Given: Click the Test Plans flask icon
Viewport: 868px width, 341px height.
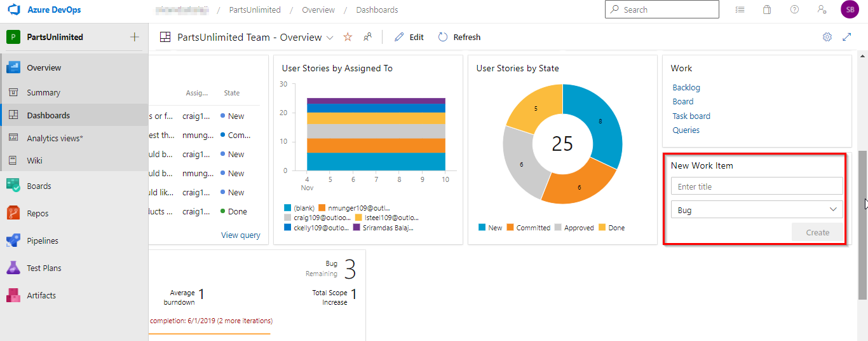Looking at the screenshot, I should coord(13,268).
